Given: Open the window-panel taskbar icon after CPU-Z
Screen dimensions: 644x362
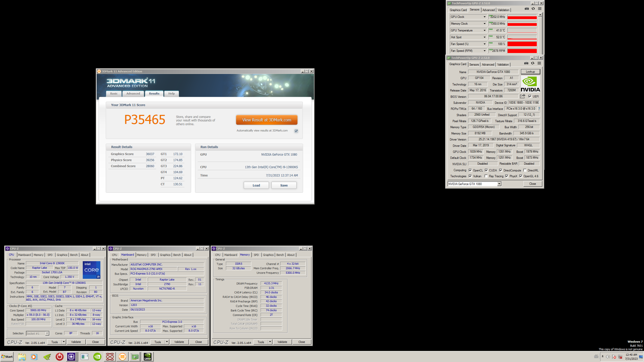Looking at the screenshot, I should point(85,356).
